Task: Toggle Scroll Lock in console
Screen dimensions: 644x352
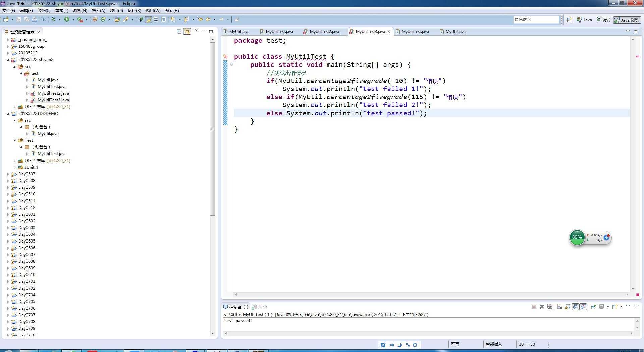Action: click(568, 307)
